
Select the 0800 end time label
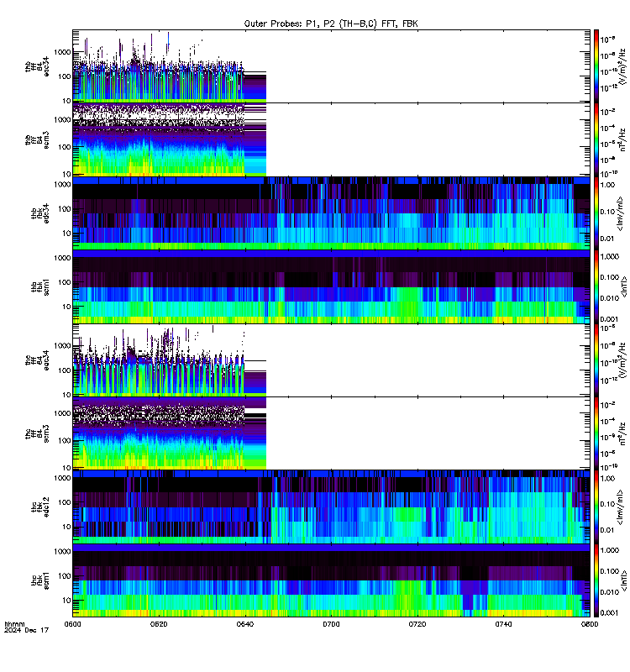[x=590, y=624]
